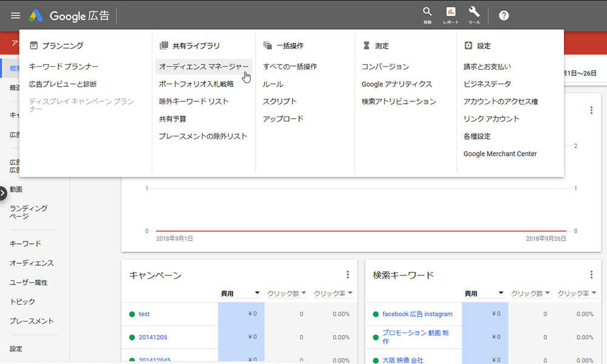Open アップロード
607x364 pixels.
[x=283, y=119]
